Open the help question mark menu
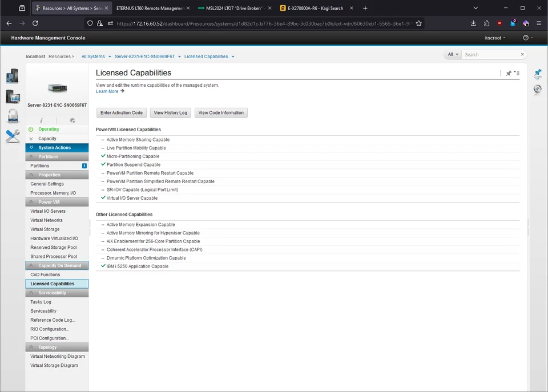 click(x=527, y=38)
